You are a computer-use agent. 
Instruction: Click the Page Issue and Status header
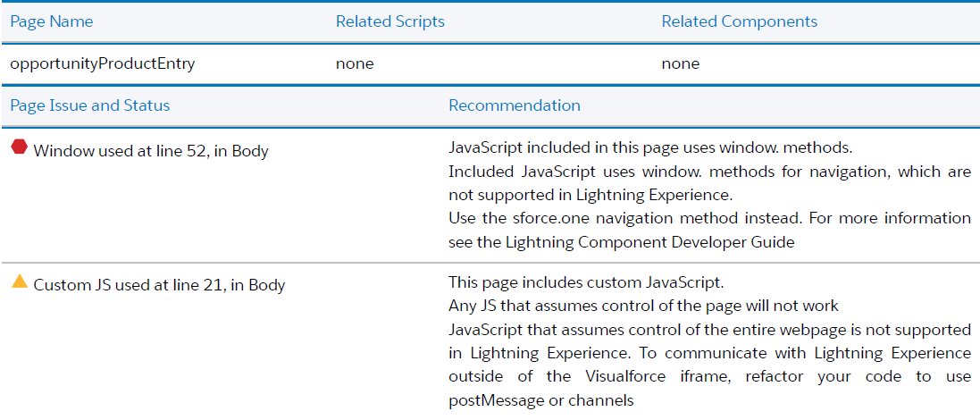89,105
